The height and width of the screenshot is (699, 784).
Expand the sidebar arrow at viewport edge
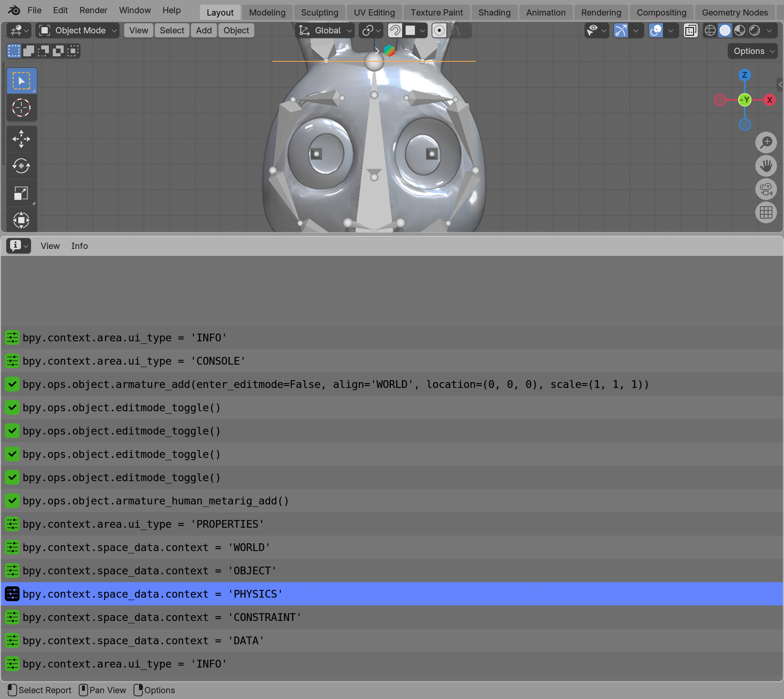point(780,84)
